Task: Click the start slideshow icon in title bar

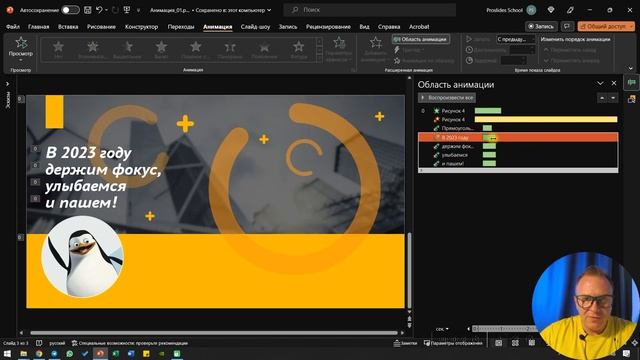Action: point(127,10)
